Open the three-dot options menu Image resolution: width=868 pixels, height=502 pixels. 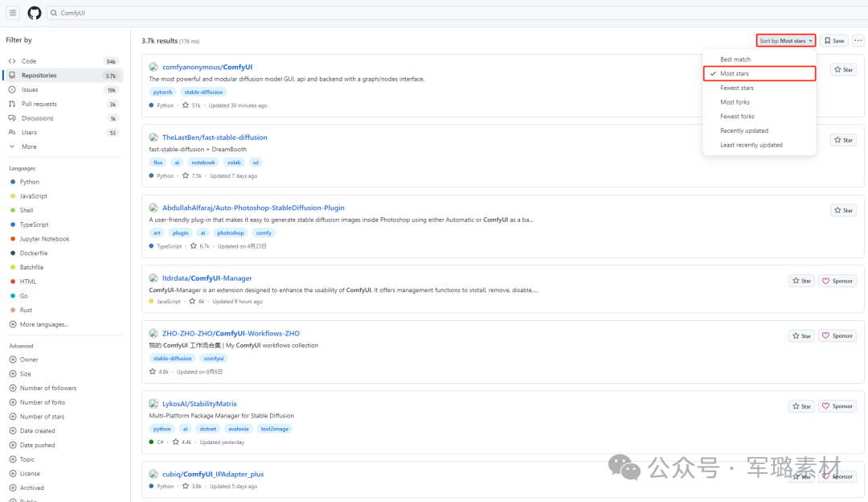(858, 40)
